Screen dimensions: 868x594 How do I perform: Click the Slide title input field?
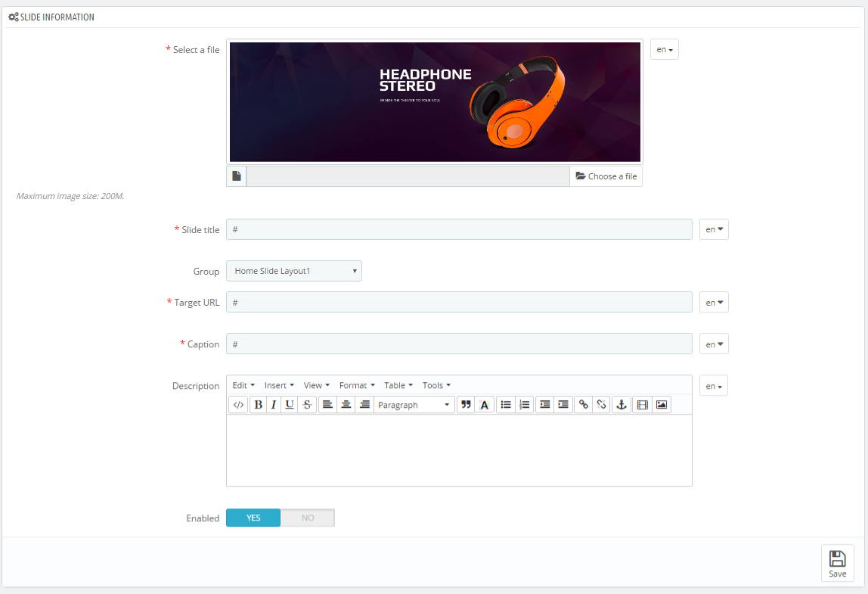coord(459,229)
